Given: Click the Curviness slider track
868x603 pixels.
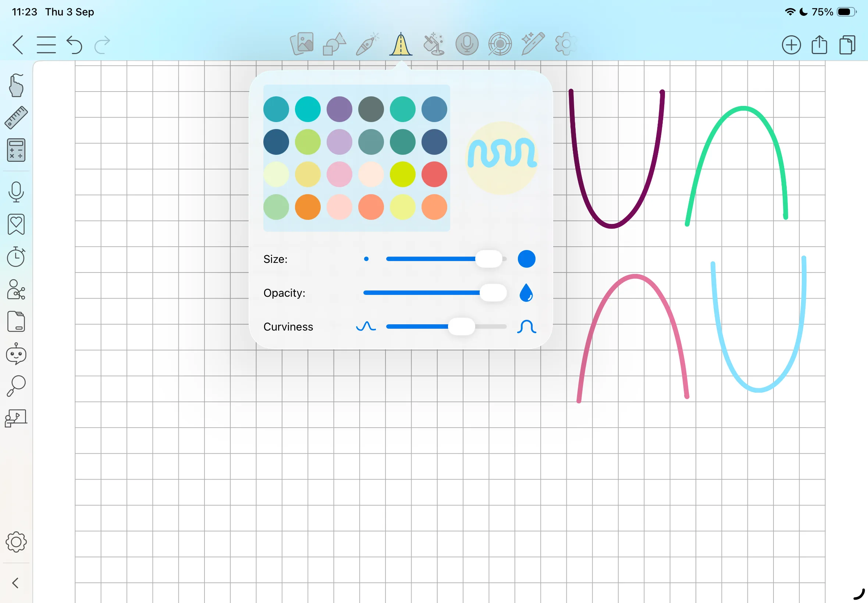Looking at the screenshot, I should (446, 327).
